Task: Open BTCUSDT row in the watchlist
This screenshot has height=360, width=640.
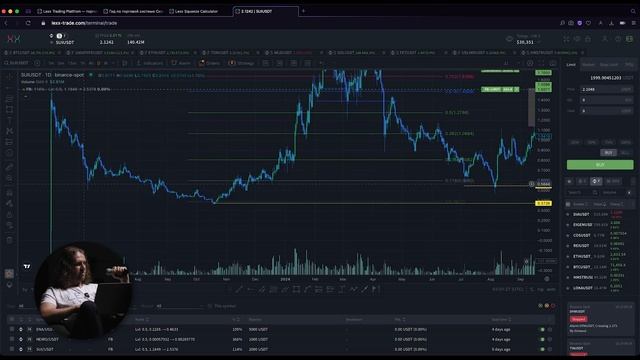Action: point(600,267)
